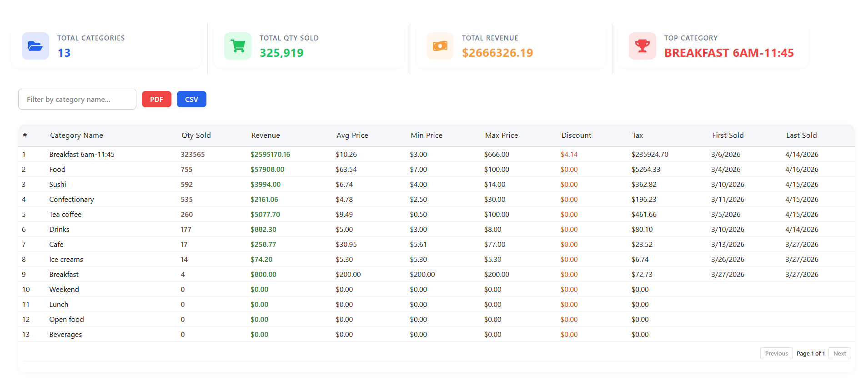
Task: Select the Food category row name
Action: pyautogui.click(x=57, y=169)
